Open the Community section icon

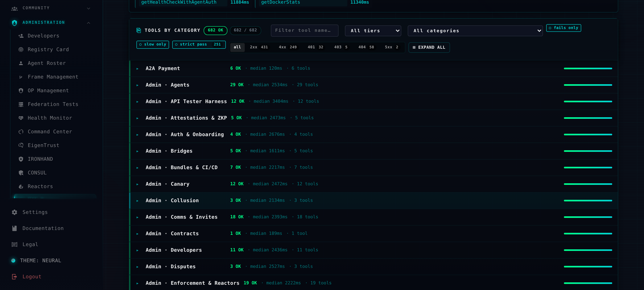[x=14, y=8]
